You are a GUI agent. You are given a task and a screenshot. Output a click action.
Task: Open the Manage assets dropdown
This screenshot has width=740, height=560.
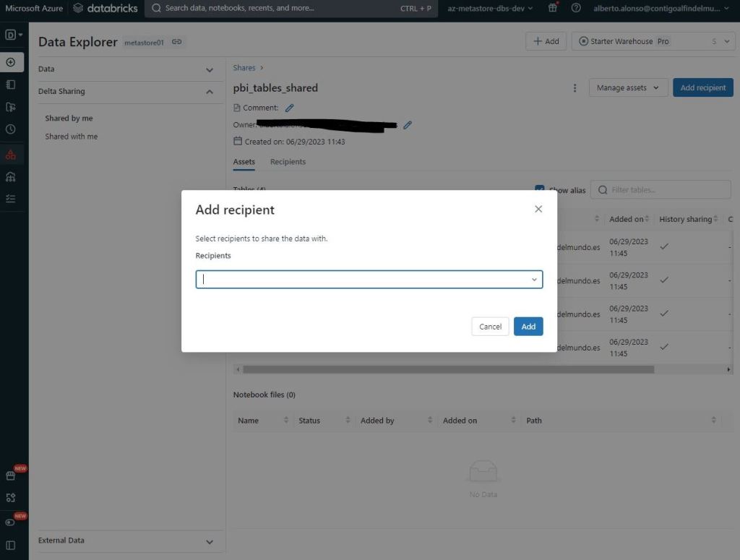pyautogui.click(x=627, y=88)
